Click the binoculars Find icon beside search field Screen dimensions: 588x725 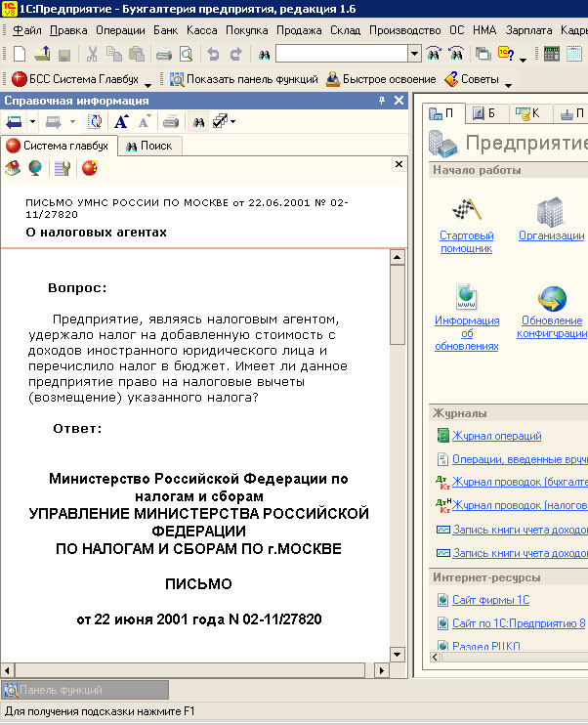click(x=264, y=55)
